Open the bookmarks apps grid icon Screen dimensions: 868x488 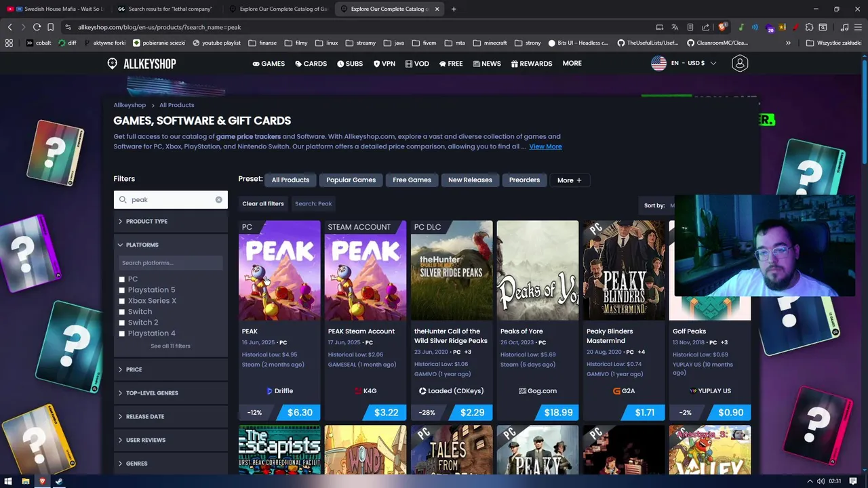click(x=9, y=43)
